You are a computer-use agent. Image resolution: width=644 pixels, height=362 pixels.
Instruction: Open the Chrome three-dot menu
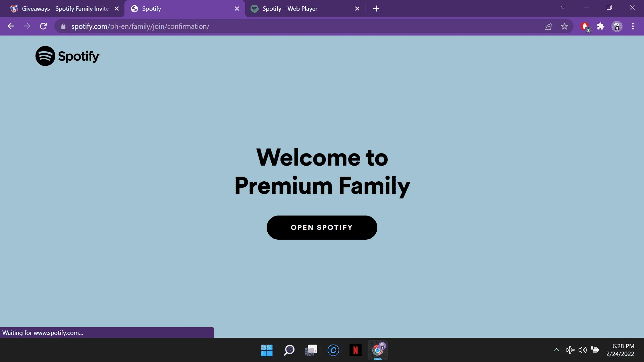point(633,26)
